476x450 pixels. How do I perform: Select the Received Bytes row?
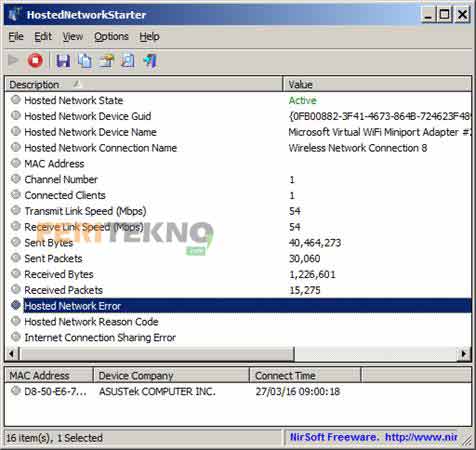click(238, 274)
